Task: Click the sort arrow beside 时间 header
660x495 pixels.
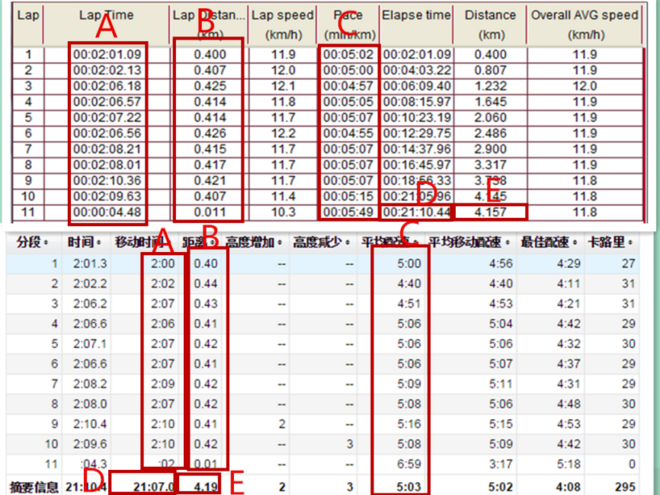Action: coord(100,243)
